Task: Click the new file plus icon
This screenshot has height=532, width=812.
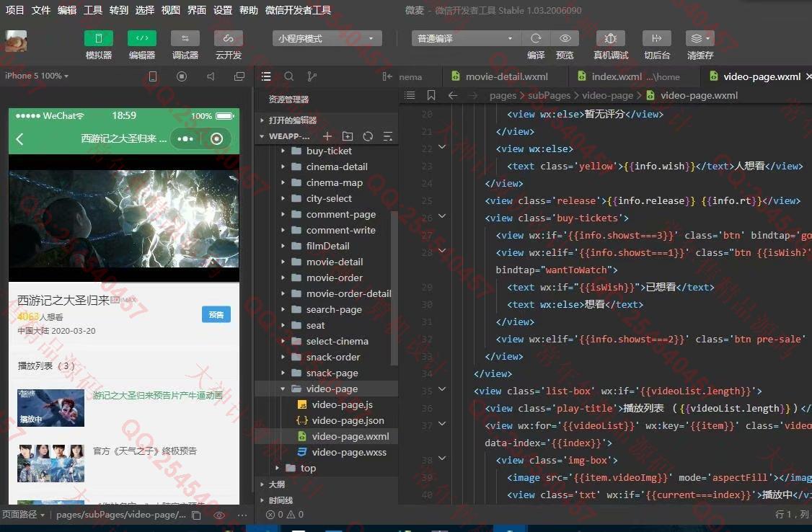Action: 327,136
